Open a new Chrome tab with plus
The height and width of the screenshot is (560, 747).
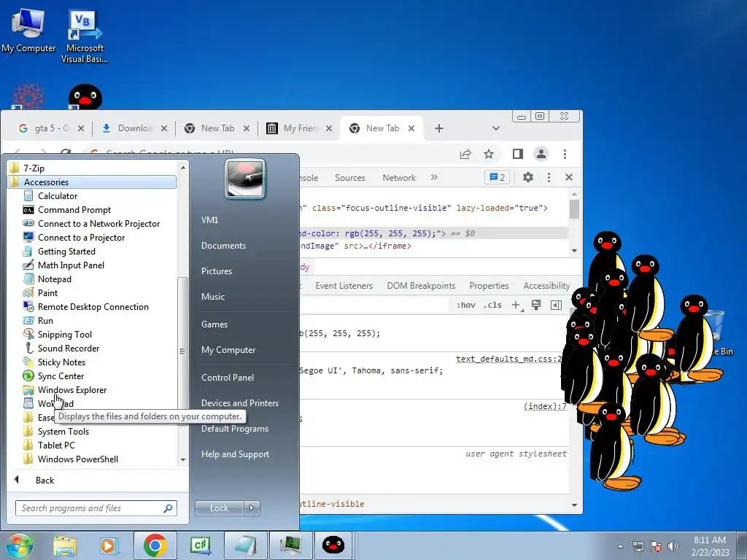[438, 128]
